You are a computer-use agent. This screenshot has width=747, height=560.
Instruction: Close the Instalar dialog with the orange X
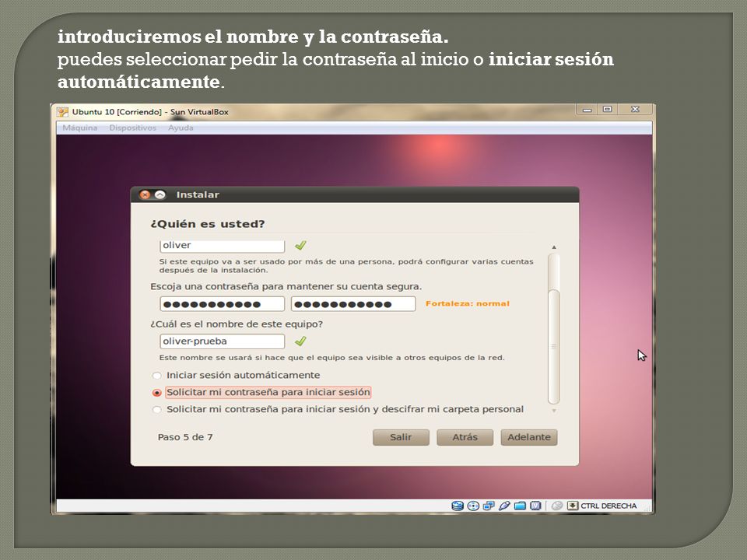click(145, 194)
